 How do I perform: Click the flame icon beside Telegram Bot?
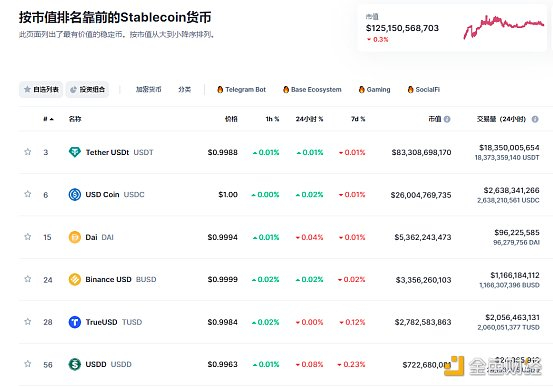pos(220,90)
